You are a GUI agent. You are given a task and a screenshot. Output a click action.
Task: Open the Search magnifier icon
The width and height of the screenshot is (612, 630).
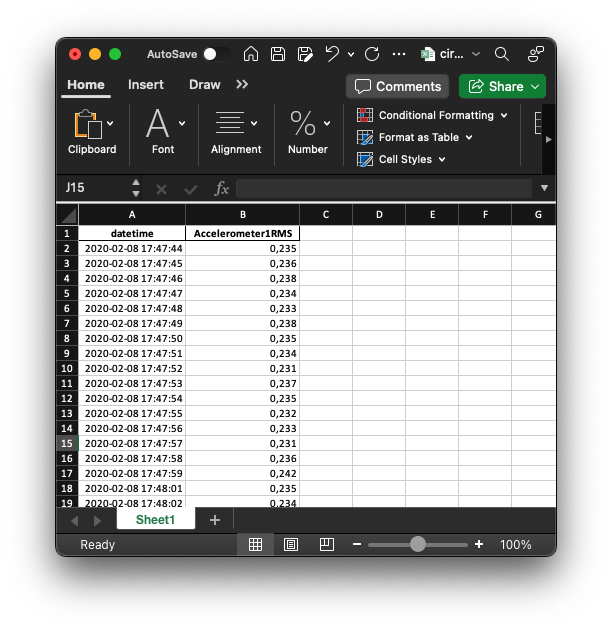(x=502, y=54)
